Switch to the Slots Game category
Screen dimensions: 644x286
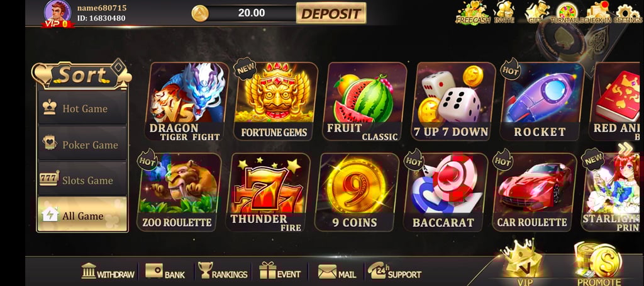82,180
